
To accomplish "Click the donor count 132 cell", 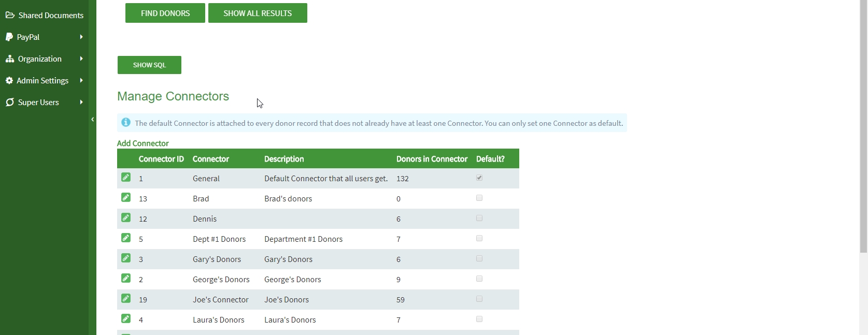I will 403,179.
